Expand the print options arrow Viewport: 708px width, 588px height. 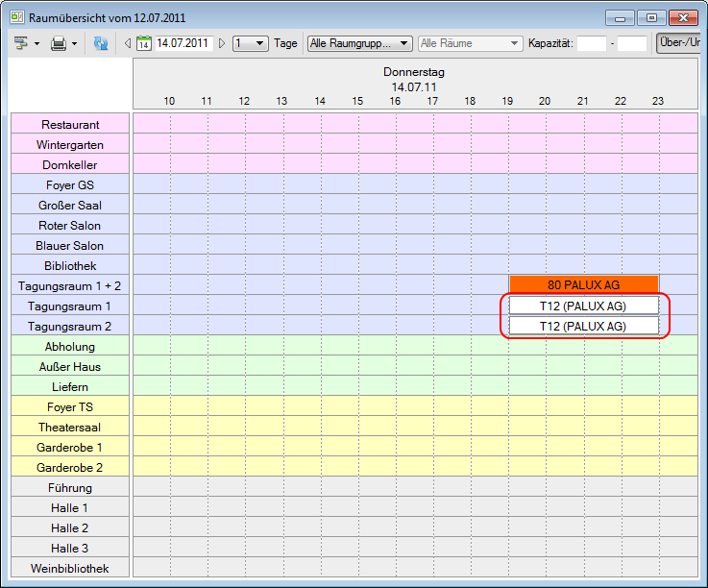(75, 43)
